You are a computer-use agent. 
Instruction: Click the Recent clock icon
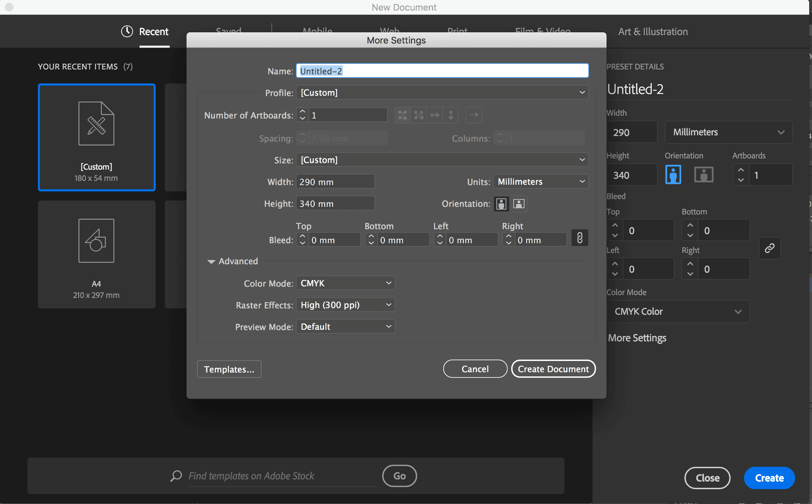pyautogui.click(x=127, y=31)
